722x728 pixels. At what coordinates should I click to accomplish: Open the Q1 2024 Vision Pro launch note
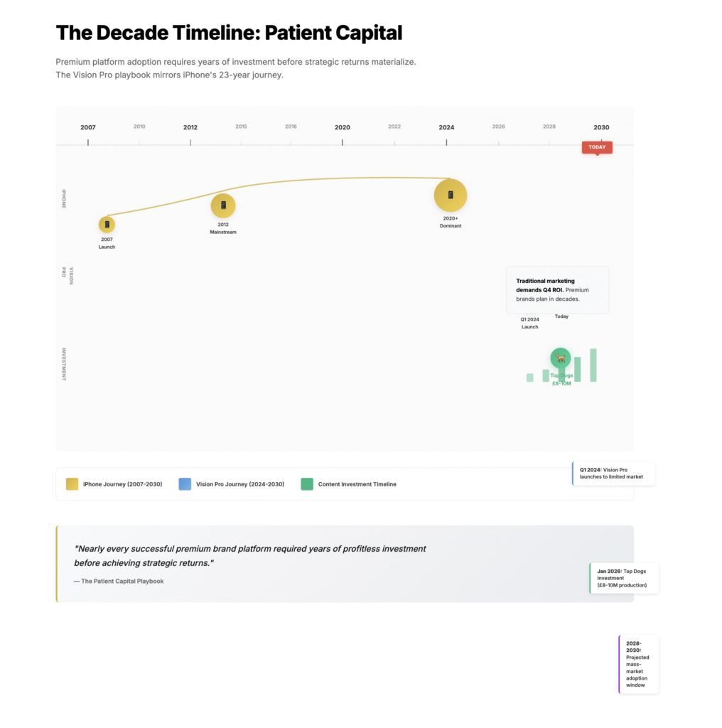(613, 473)
